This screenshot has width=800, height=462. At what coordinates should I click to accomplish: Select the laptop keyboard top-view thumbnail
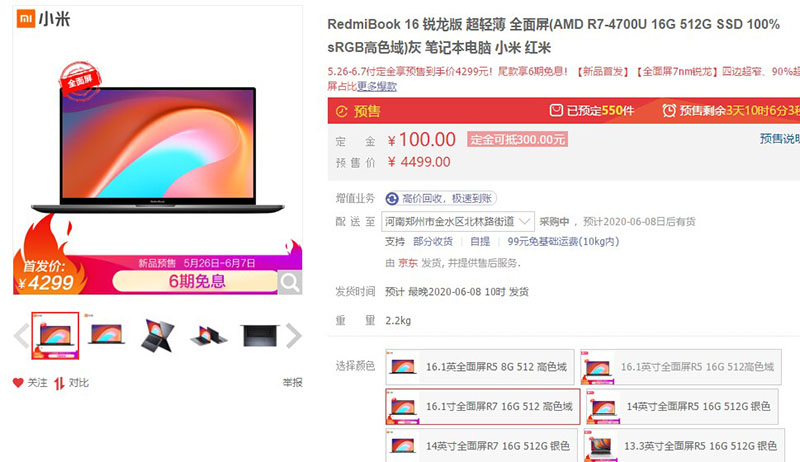pyautogui.click(x=260, y=336)
